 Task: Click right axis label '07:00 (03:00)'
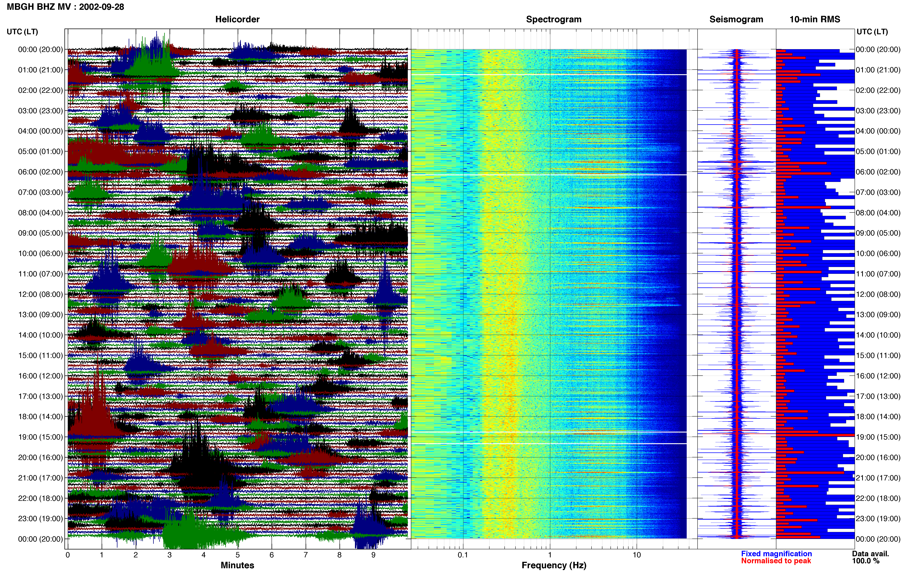[878, 192]
